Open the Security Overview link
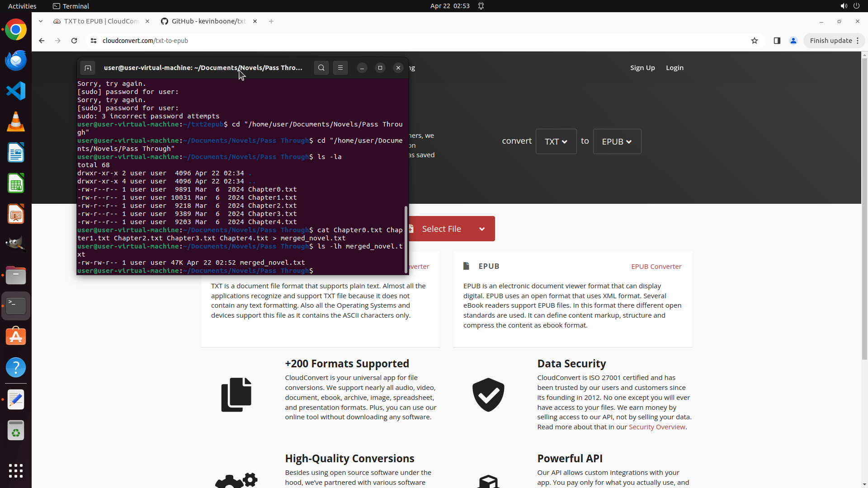This screenshot has width=868, height=488. pyautogui.click(x=656, y=427)
